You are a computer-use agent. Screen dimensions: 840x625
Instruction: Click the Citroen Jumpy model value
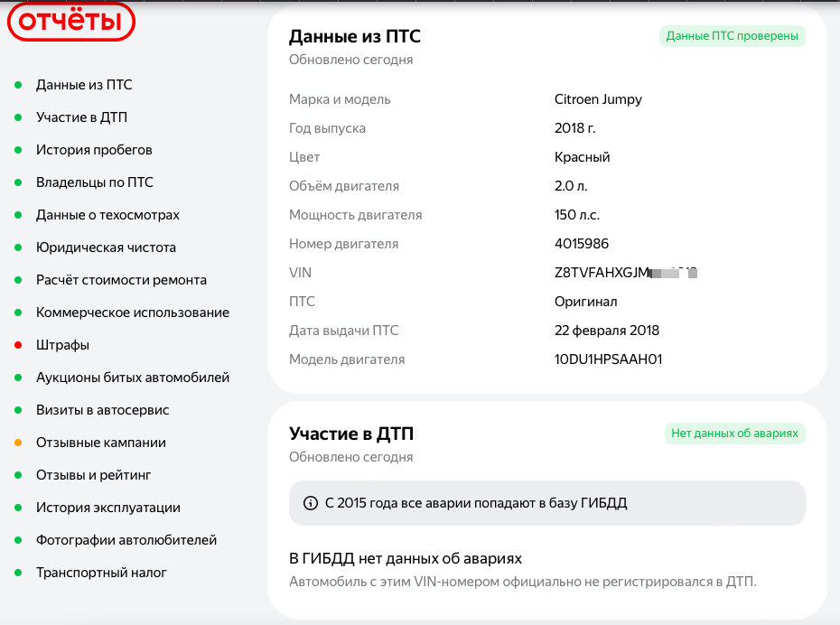click(598, 99)
